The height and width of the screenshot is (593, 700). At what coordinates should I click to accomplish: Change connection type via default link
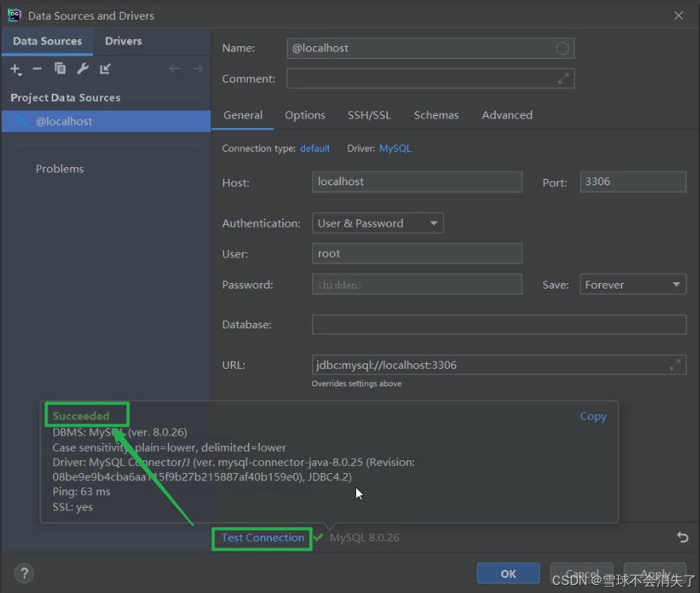[x=315, y=149]
